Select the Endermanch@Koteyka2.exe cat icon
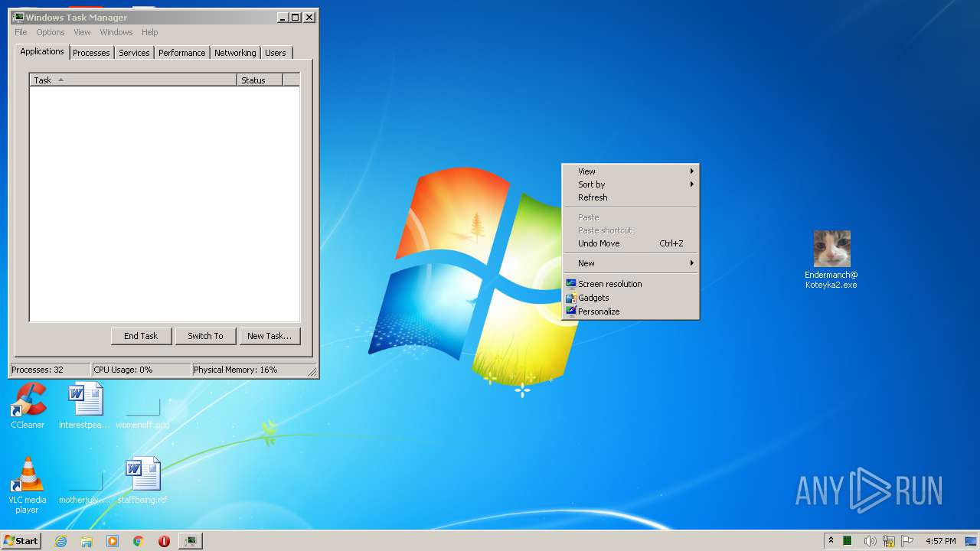 831,259
